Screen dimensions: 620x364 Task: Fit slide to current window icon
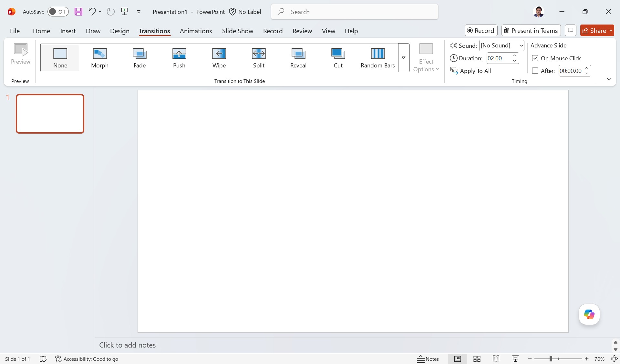[614, 359]
